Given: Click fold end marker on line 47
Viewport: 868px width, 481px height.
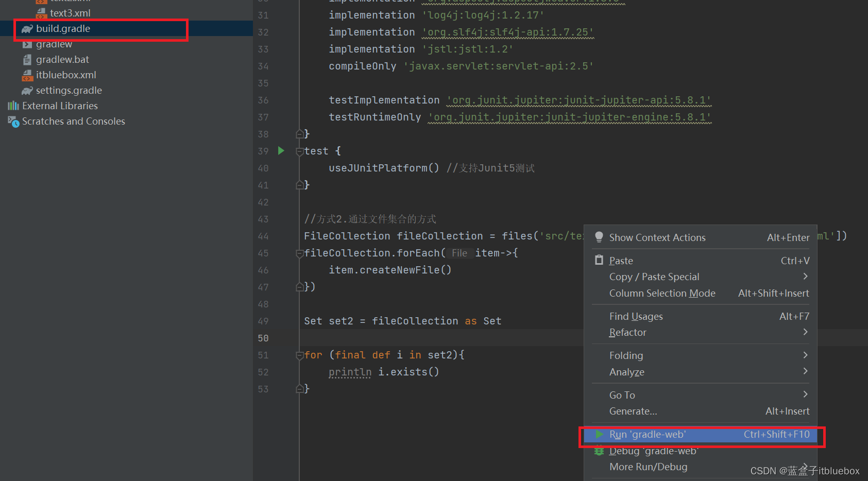Looking at the screenshot, I should pyautogui.click(x=299, y=287).
